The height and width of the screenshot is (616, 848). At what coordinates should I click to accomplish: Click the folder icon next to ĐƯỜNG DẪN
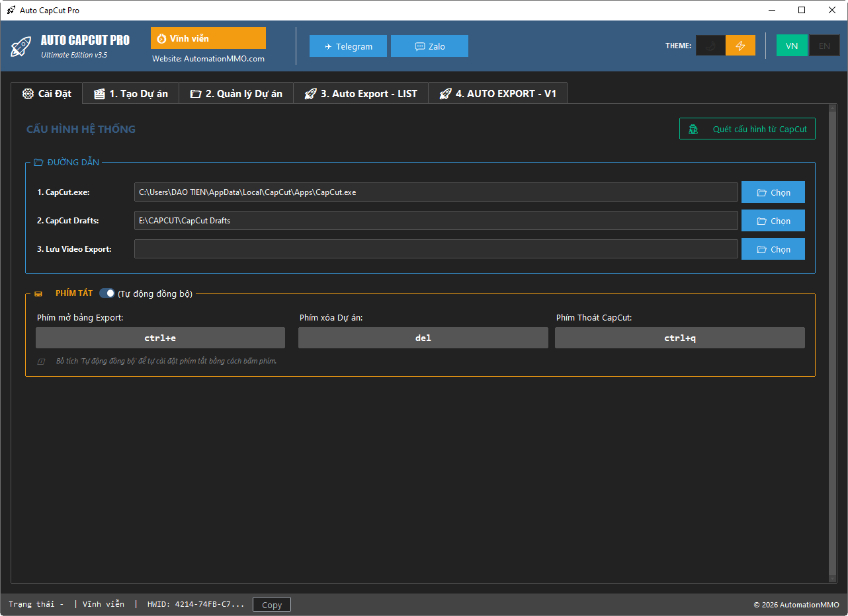coord(38,163)
